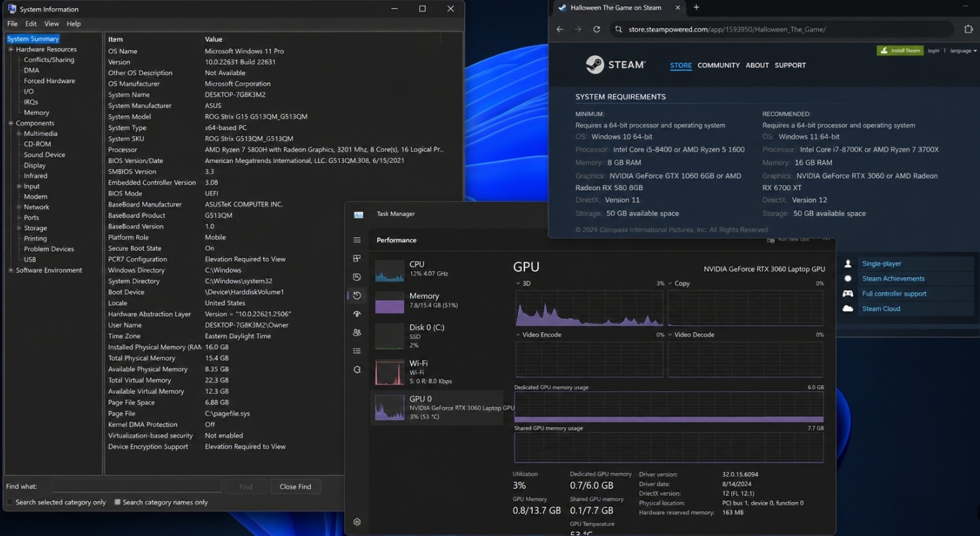Open Copy engine graph dropdown

[x=670, y=283]
